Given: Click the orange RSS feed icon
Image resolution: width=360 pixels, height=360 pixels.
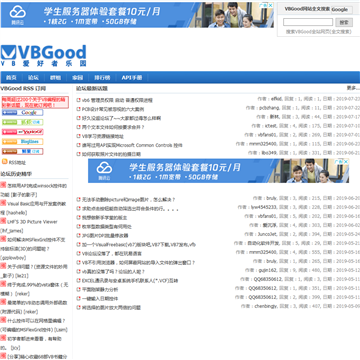Looking at the screenshot, I should click(4, 162).
